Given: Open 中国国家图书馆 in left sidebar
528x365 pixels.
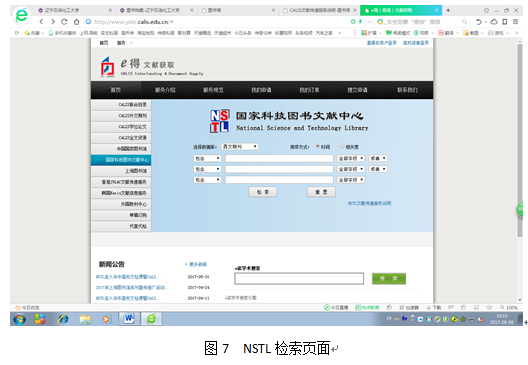Looking at the screenshot, I should [x=121, y=148].
